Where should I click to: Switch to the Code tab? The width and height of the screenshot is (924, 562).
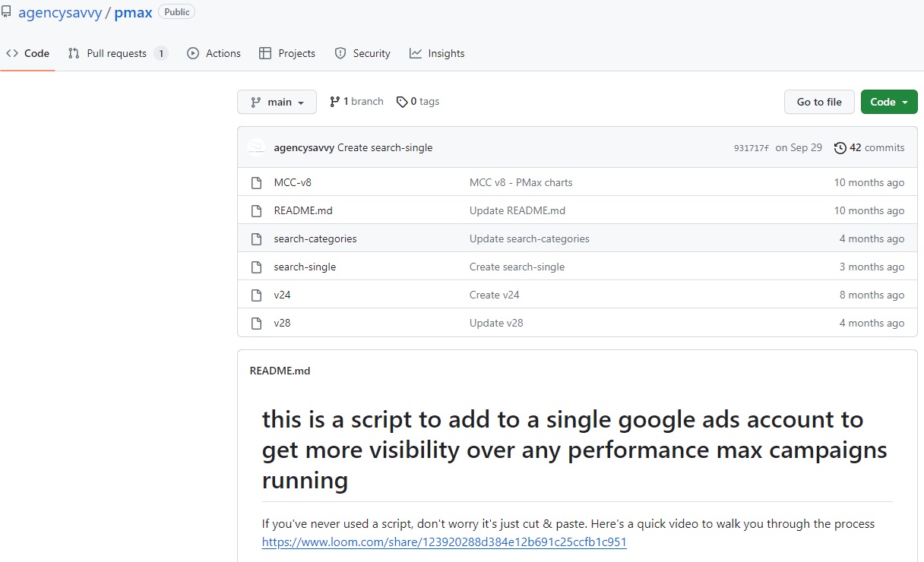(x=28, y=53)
